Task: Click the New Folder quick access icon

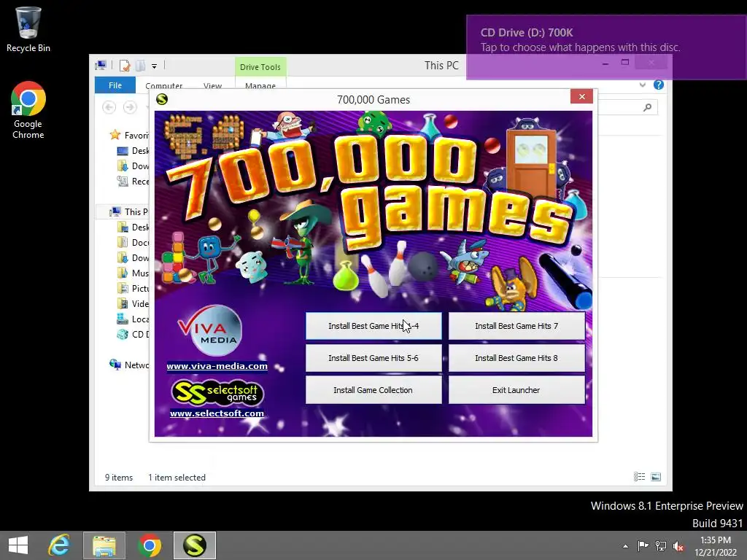Action: (x=141, y=66)
